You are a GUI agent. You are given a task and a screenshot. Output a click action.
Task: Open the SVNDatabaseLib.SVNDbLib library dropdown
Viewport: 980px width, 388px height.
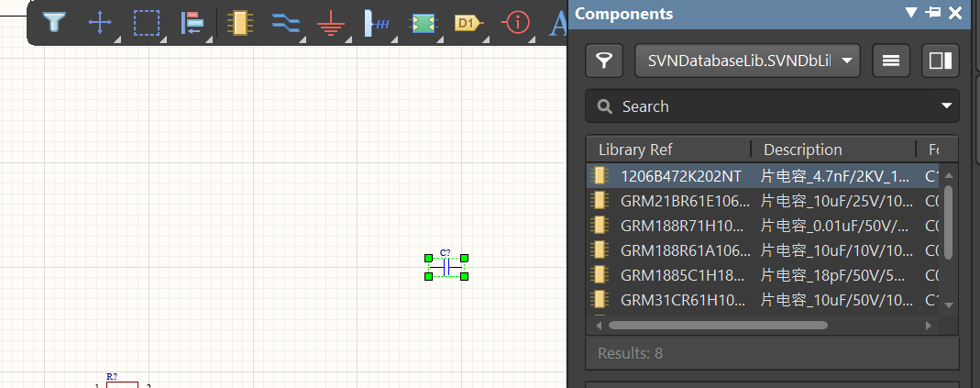pyautogui.click(x=747, y=61)
